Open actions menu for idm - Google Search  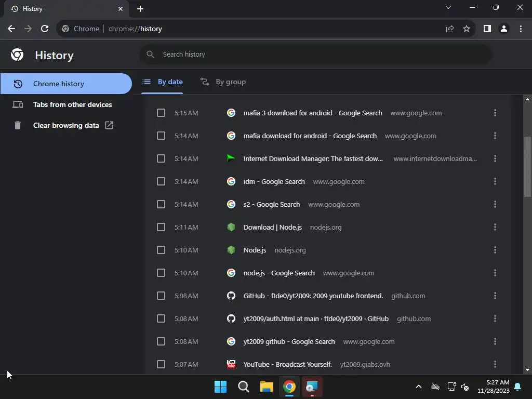[x=495, y=181]
